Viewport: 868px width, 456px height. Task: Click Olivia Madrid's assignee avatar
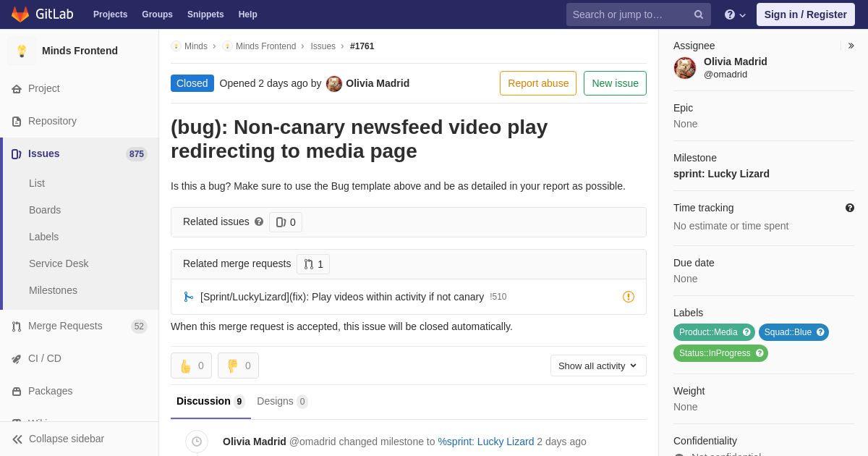pos(685,68)
